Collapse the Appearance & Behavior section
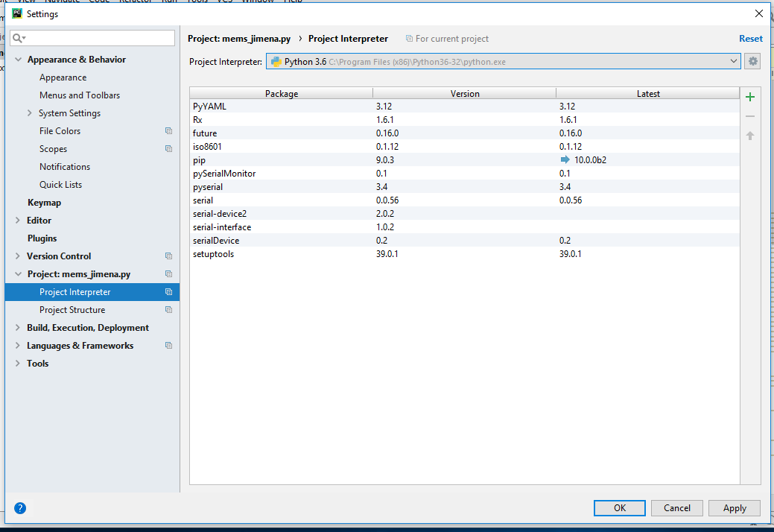774x532 pixels. point(19,59)
